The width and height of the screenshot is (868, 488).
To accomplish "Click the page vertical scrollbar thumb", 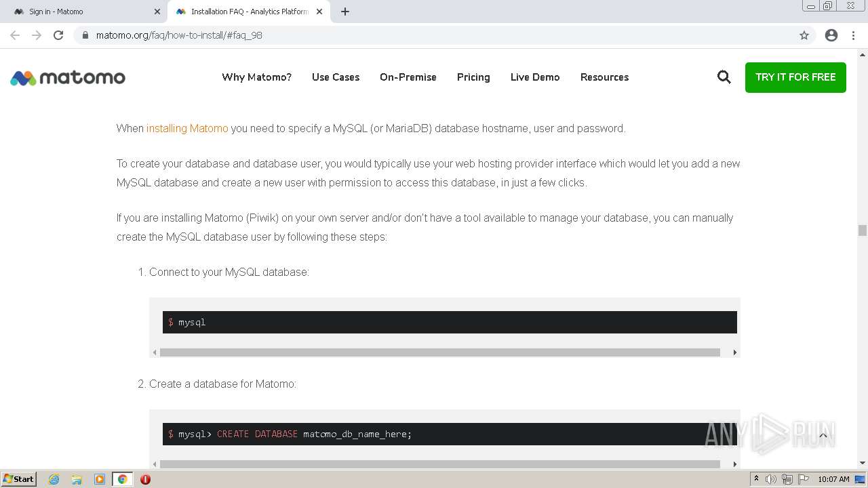I will pyautogui.click(x=862, y=230).
